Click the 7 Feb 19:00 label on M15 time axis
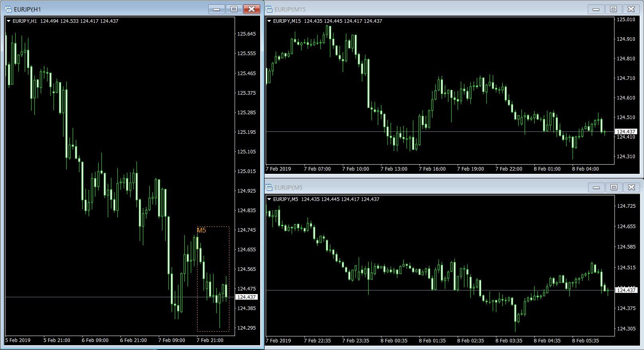 point(470,169)
